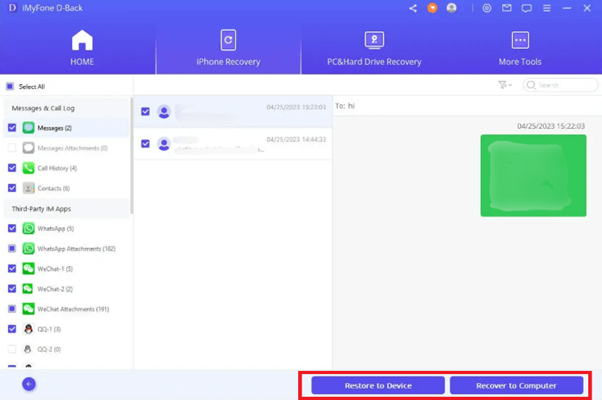Screen dimensions: 602x400
Task: Click the back arrow circle button
Action: [29, 384]
